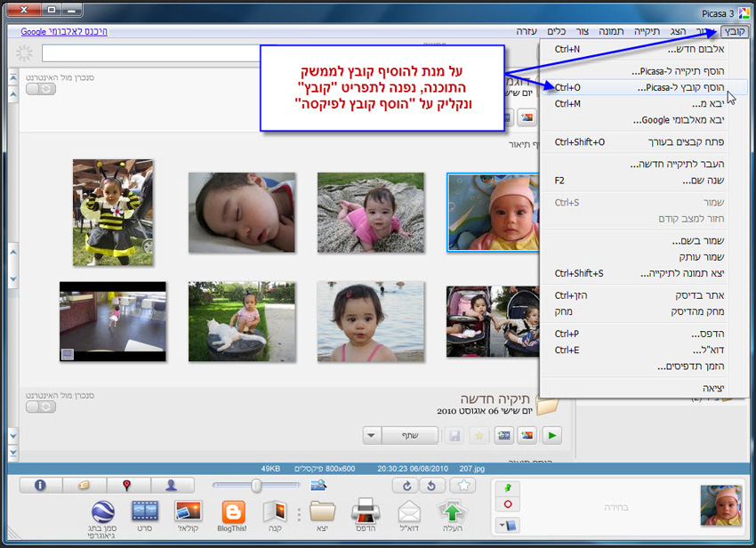756x548 pixels.
Task: Select שמור בשם... menu entry
Action: point(643,241)
